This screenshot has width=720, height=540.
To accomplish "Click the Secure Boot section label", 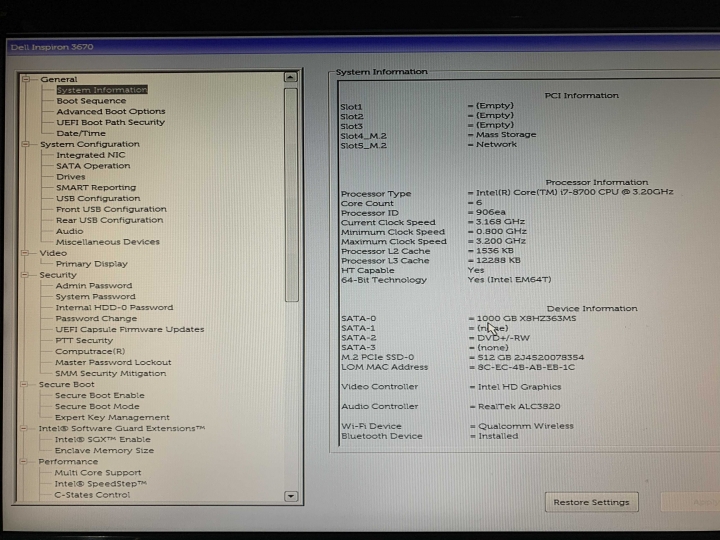I will coord(67,384).
